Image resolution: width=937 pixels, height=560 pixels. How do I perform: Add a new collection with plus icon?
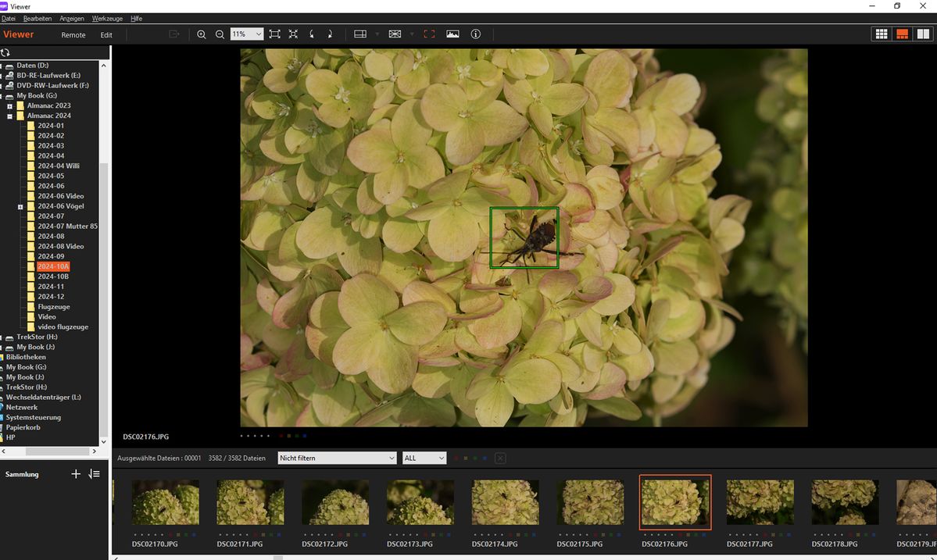click(x=76, y=474)
